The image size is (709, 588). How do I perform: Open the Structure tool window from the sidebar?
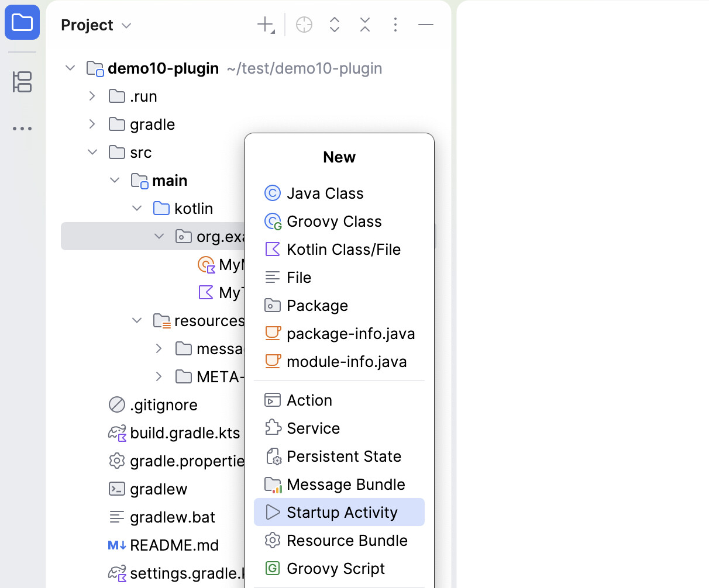pos(22,82)
